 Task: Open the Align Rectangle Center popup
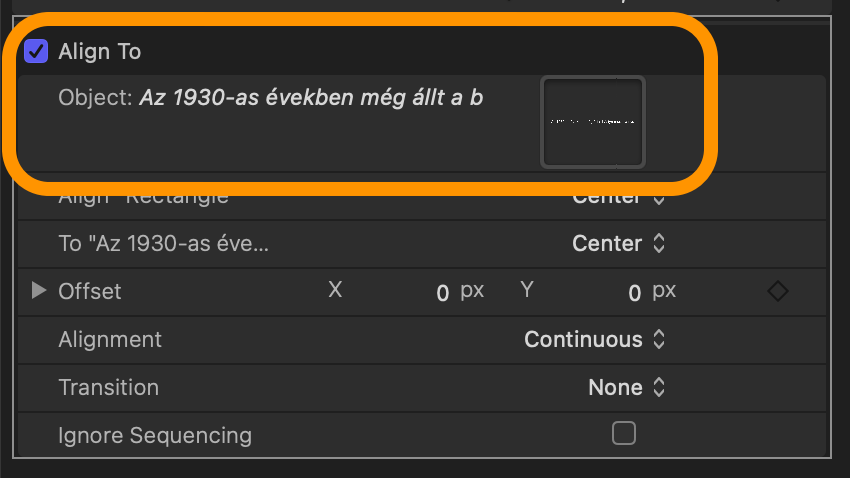(x=619, y=198)
